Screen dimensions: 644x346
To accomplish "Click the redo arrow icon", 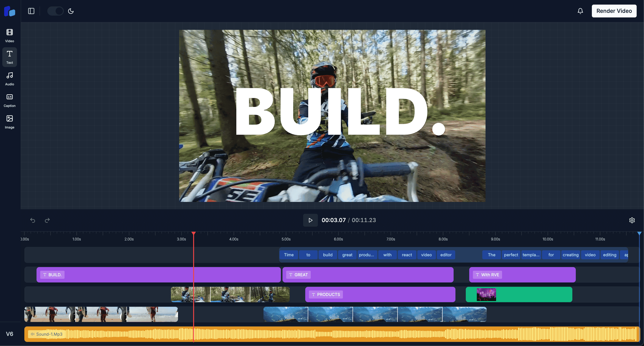I will coord(47,220).
